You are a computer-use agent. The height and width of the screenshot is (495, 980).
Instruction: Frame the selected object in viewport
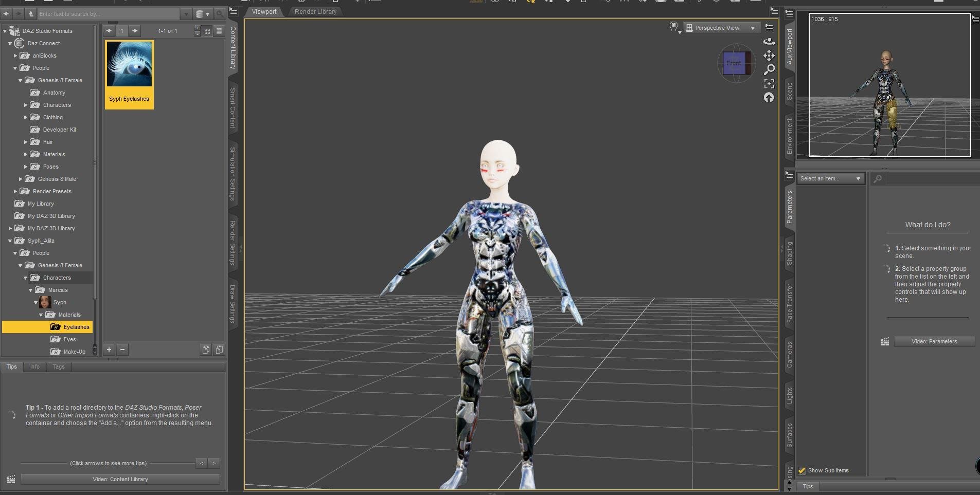tap(769, 83)
